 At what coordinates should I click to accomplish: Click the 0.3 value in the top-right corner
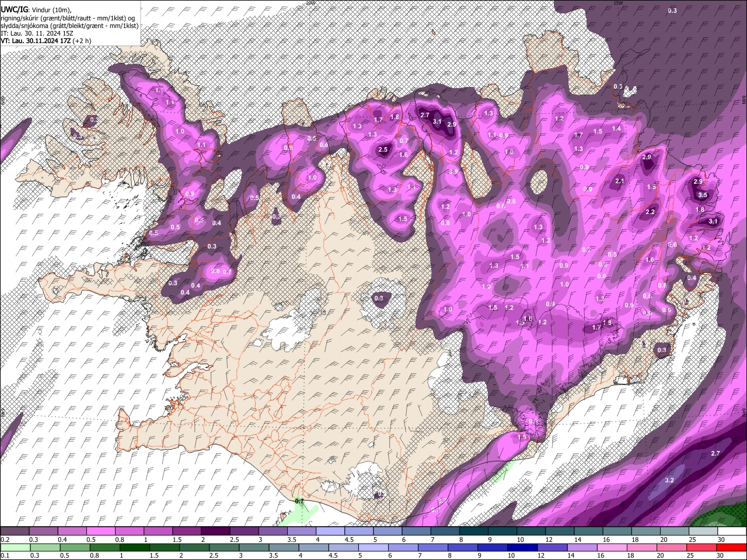tap(672, 10)
